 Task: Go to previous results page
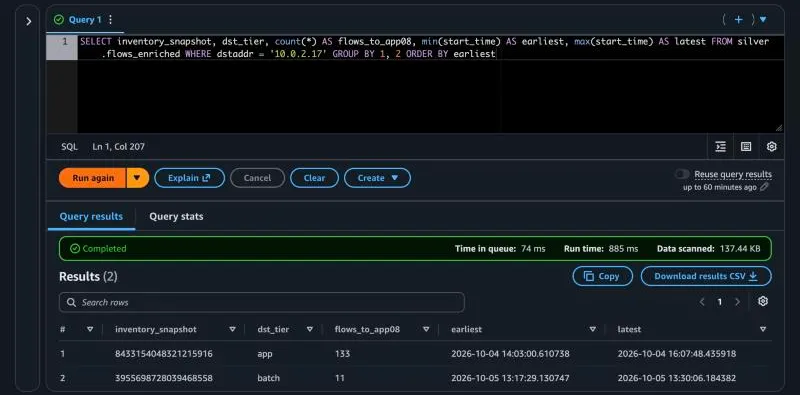[702, 302]
